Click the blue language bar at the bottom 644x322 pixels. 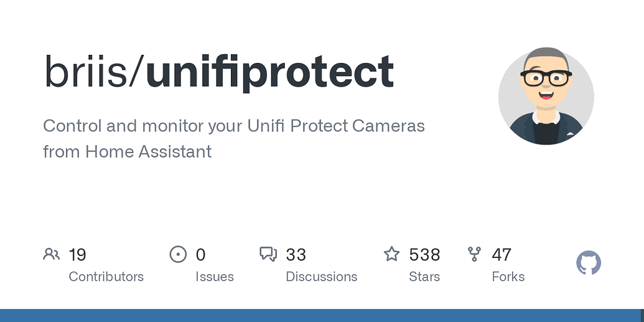(x=322, y=315)
